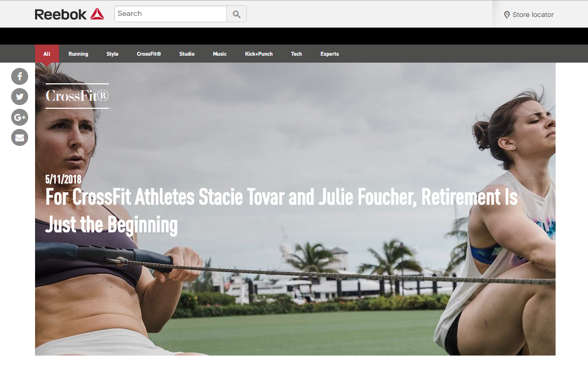Open the Style category

pyautogui.click(x=113, y=54)
